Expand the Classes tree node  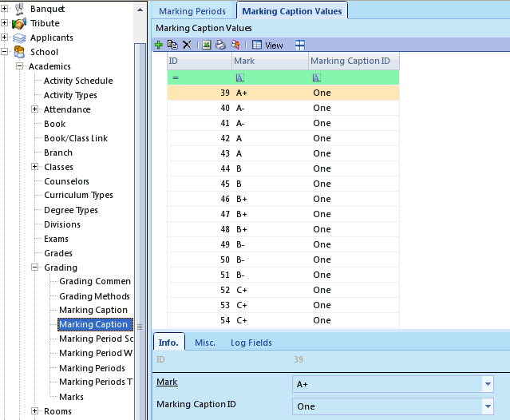(x=35, y=167)
